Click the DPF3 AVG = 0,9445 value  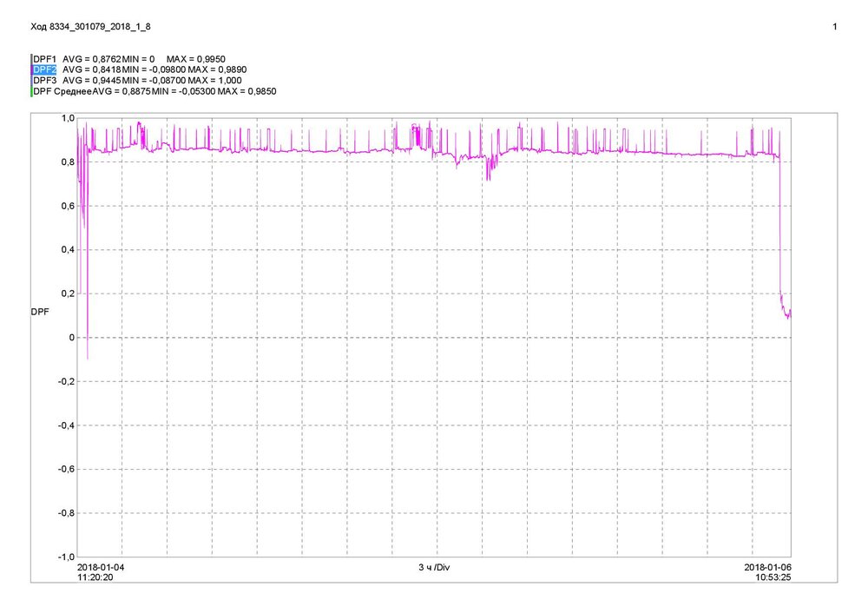tap(91, 80)
